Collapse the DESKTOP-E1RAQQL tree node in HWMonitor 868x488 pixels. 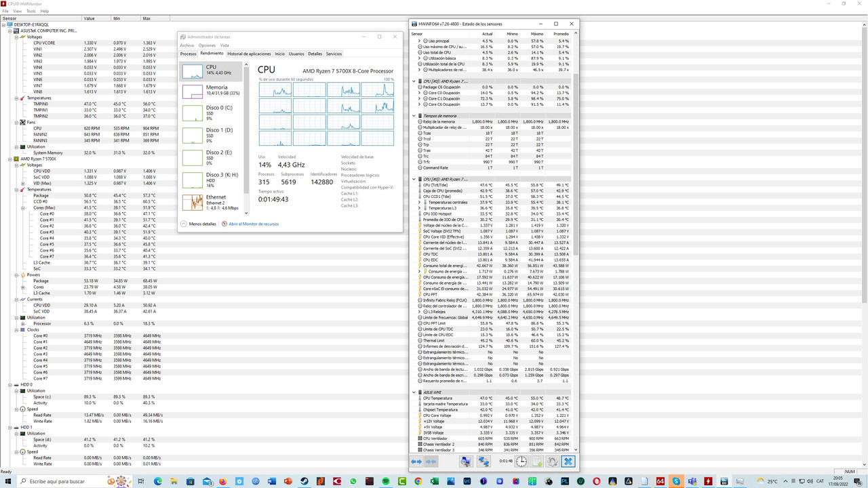(x=4, y=24)
